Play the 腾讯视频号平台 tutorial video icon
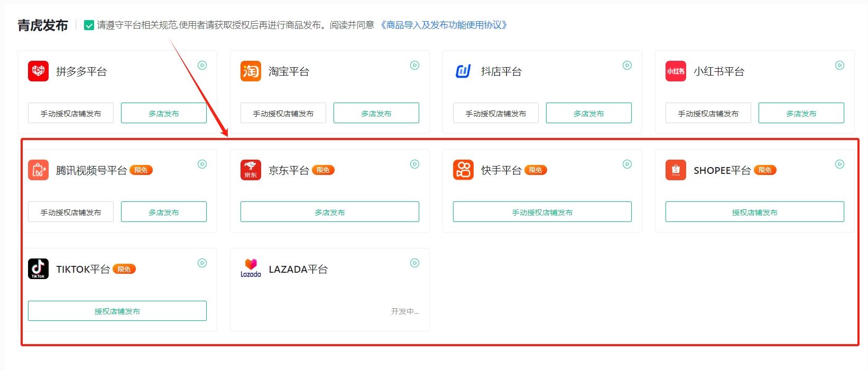Viewport: 868px width, 370px height. pos(202,164)
